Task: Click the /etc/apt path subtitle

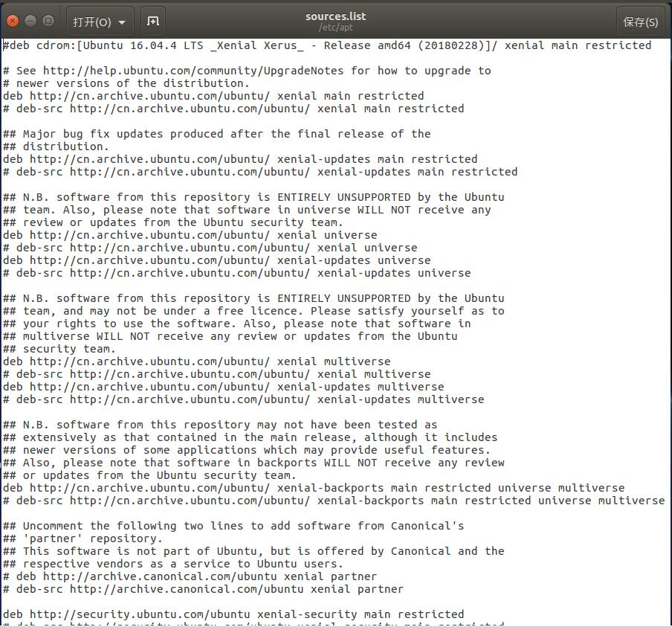Action: coord(335,28)
